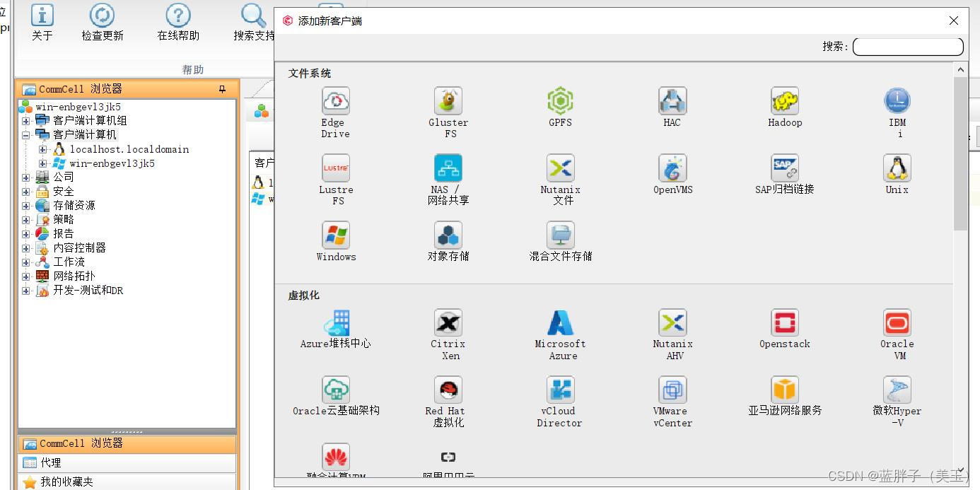Click the scrollbar up arrow
Screen dimensions: 980x490
click(x=960, y=69)
